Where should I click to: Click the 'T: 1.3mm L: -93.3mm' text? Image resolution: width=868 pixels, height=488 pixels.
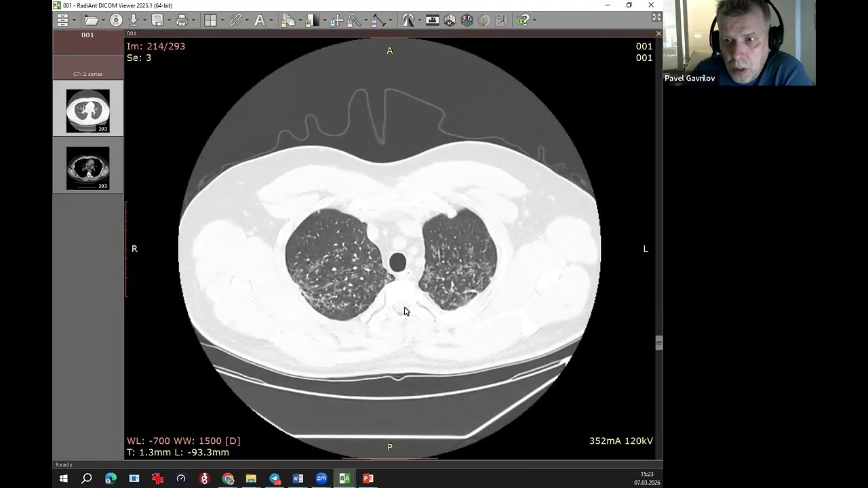click(x=178, y=452)
